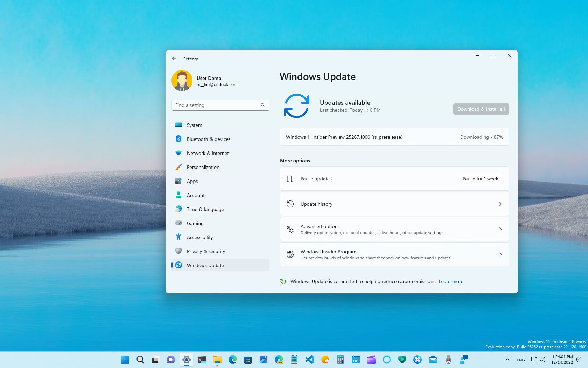
Task: Click the search magnifier in Find a setting
Action: pyautogui.click(x=262, y=105)
